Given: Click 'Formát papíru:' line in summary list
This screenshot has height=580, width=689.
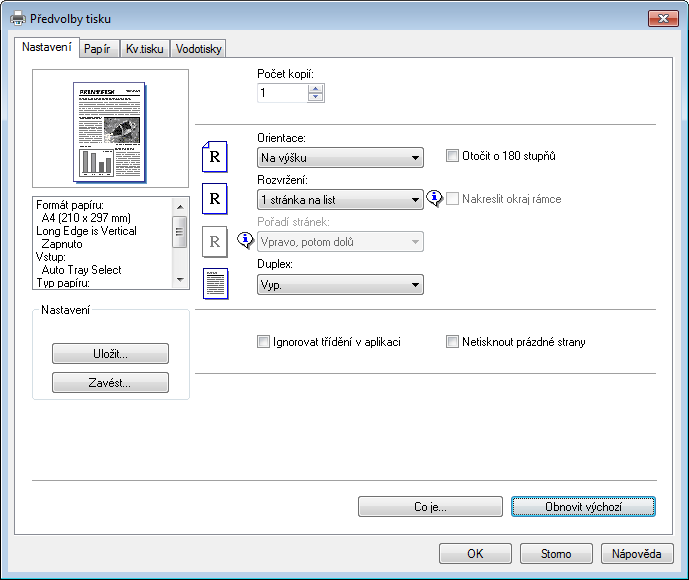Looking at the screenshot, I should (70, 205).
